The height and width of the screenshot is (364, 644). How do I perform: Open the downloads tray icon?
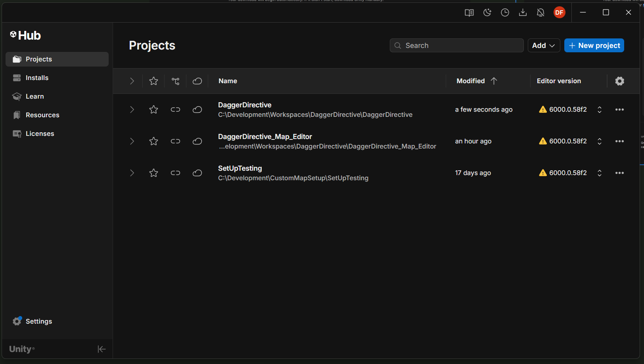(x=523, y=13)
